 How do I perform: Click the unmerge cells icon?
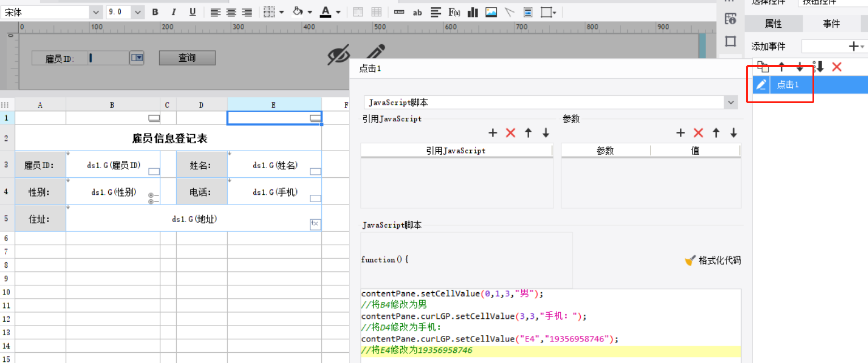pos(376,12)
